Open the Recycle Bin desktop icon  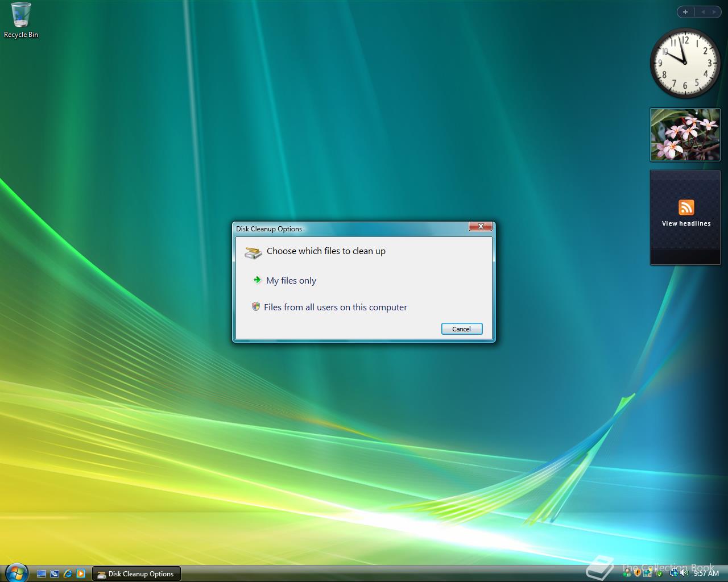tap(21, 21)
